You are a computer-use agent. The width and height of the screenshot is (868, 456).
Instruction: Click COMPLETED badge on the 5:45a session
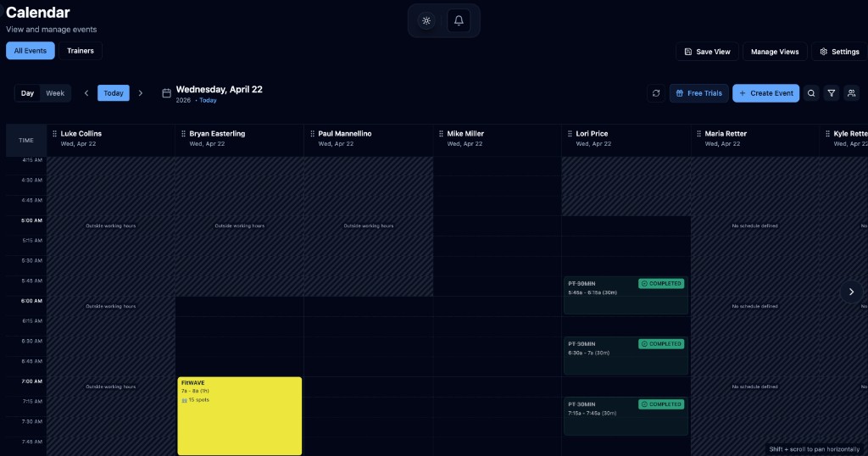tap(661, 283)
